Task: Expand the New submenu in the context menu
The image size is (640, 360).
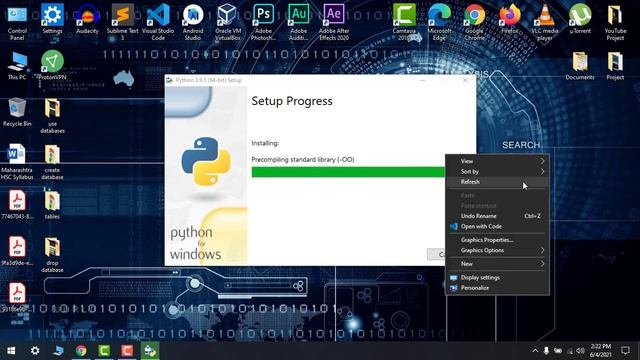Action: click(x=497, y=264)
